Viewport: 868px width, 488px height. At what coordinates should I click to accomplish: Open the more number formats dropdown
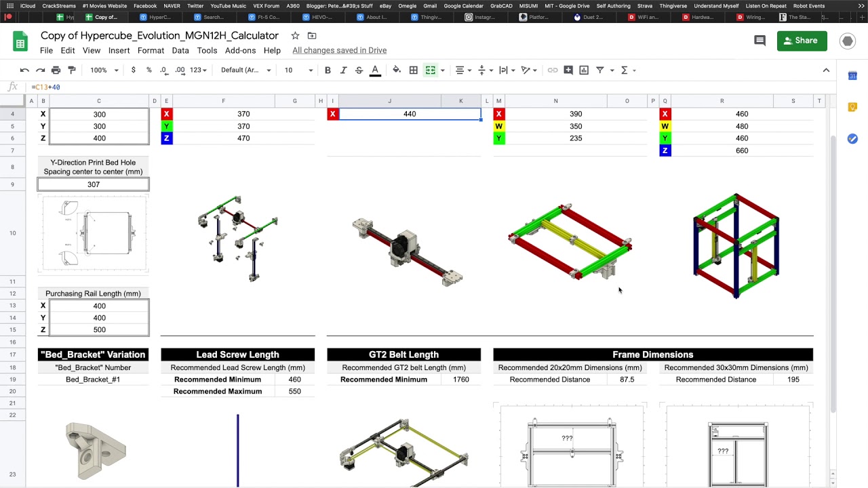tap(198, 70)
